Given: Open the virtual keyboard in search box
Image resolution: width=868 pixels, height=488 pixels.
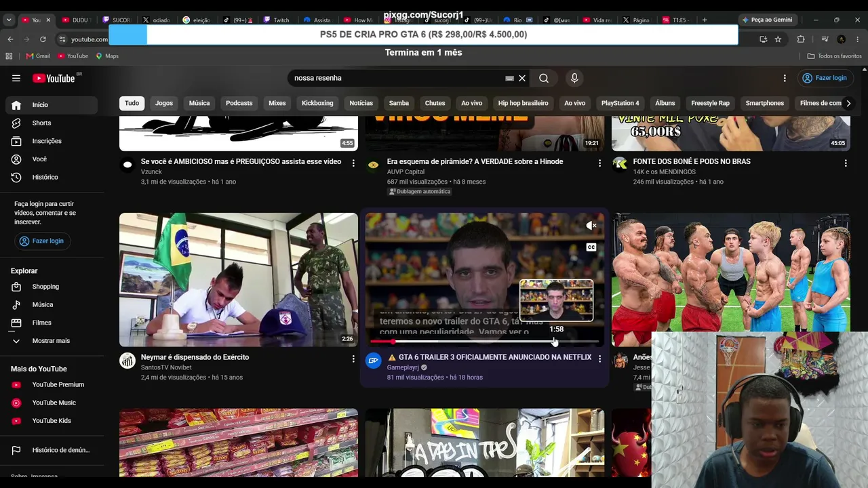Looking at the screenshot, I should [x=509, y=78].
